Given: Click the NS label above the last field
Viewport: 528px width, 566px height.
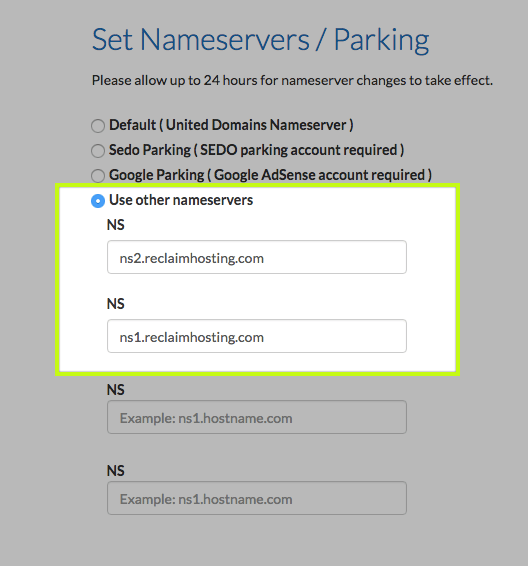Looking at the screenshot, I should click(x=115, y=471).
